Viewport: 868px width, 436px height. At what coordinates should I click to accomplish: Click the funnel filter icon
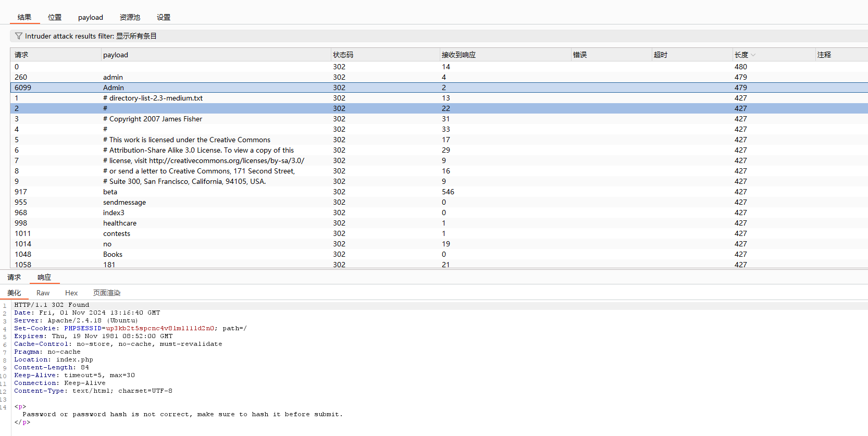[x=19, y=36]
